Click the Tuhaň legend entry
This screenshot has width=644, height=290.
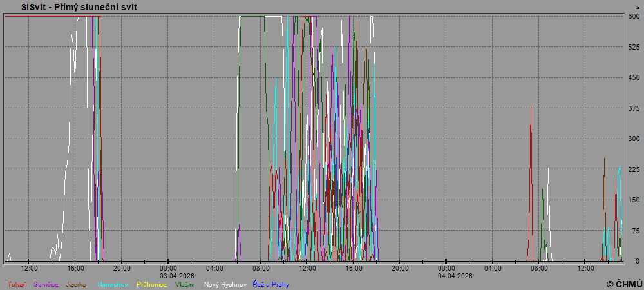point(17,284)
